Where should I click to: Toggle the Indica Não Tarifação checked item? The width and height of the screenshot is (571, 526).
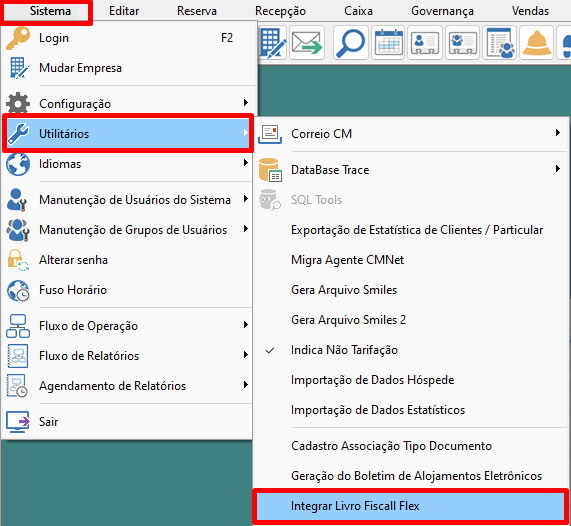click(x=411, y=350)
